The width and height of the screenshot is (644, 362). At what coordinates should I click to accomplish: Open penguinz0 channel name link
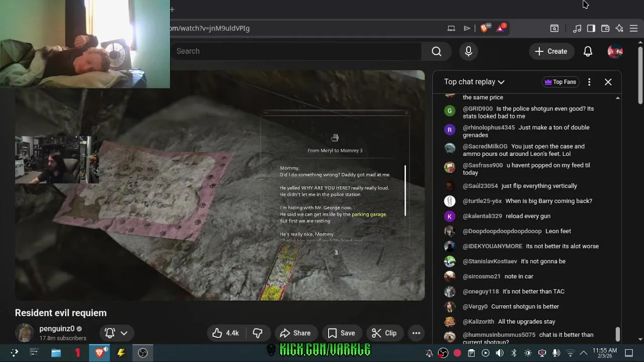(x=57, y=328)
